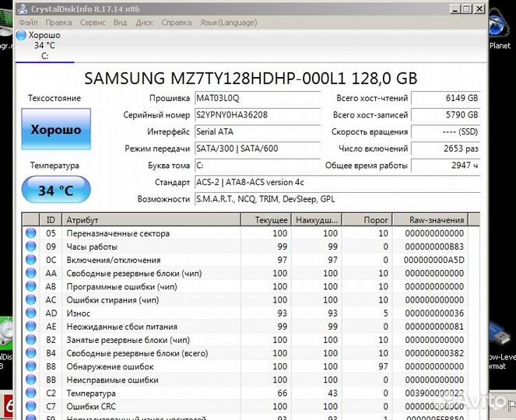The height and width of the screenshot is (420, 516).
Task: Click the power-on count value 2653 раз
Action: pyautogui.click(x=446, y=149)
